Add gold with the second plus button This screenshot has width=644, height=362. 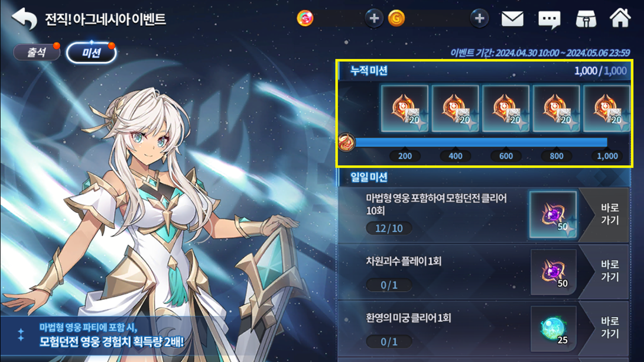479,18
